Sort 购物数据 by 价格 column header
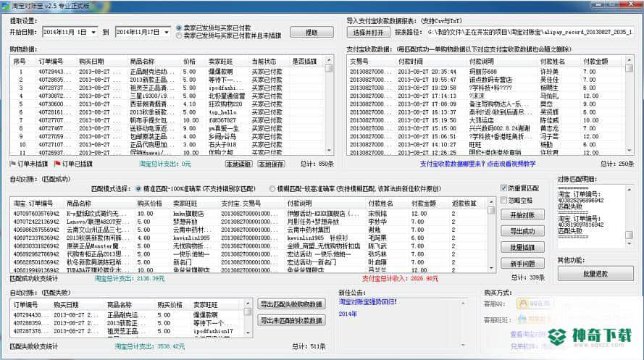Image resolution: width=644 pixels, height=360 pixels. point(189,61)
